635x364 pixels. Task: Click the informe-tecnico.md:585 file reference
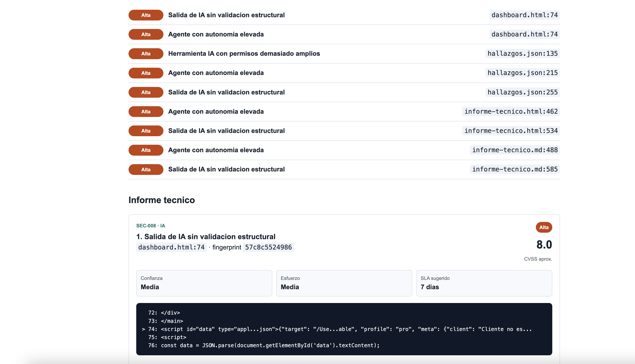click(515, 169)
